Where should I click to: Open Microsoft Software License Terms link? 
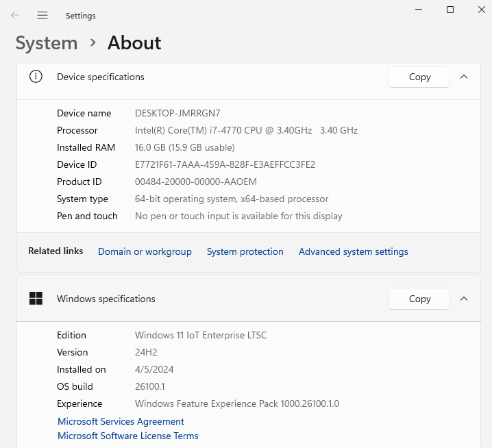pos(128,436)
